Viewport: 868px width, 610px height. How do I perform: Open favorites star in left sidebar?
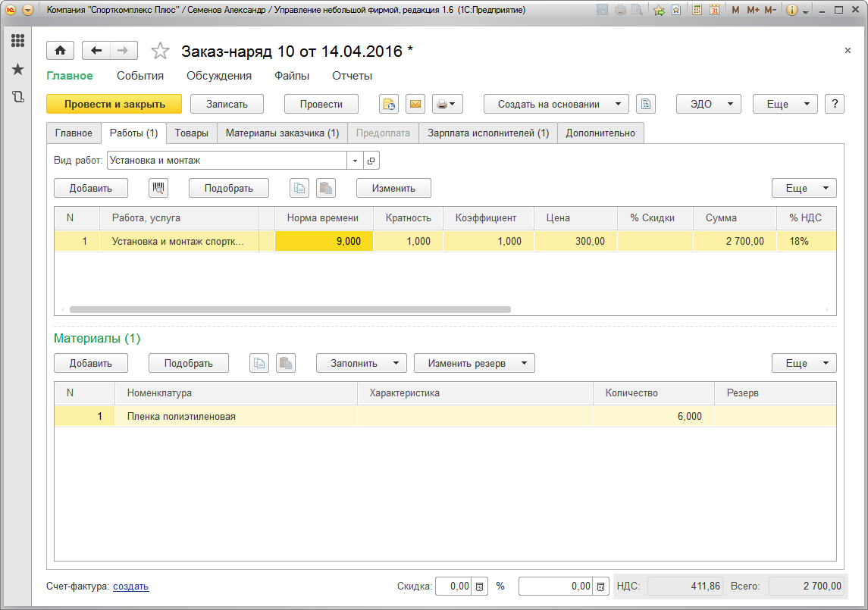[17, 69]
